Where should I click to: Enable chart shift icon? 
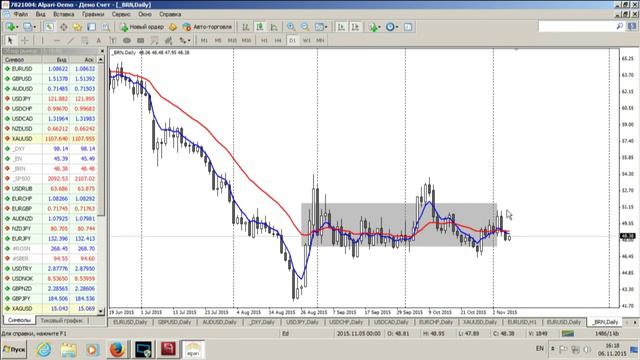[356, 27]
